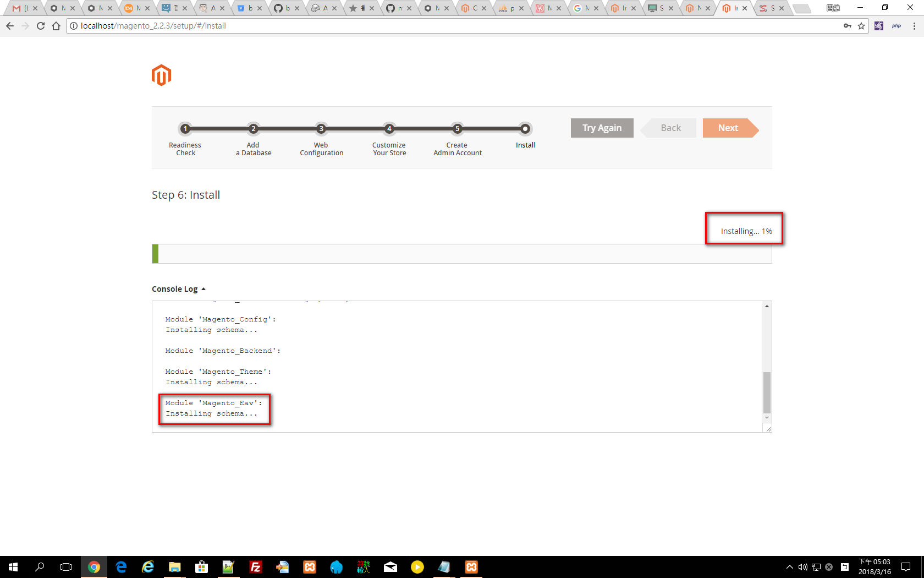Select step 1 Readiness Check
This screenshot has height=578, width=924.
185,129
